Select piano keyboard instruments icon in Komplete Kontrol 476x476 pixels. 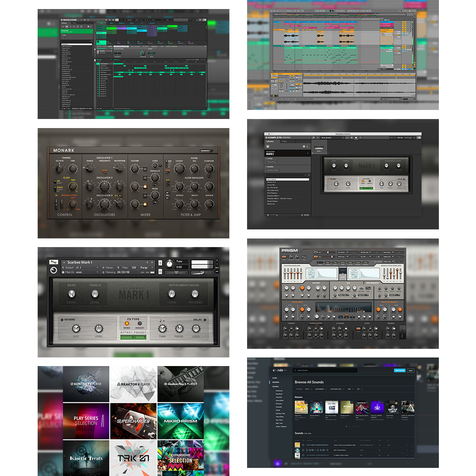[x=268, y=146]
